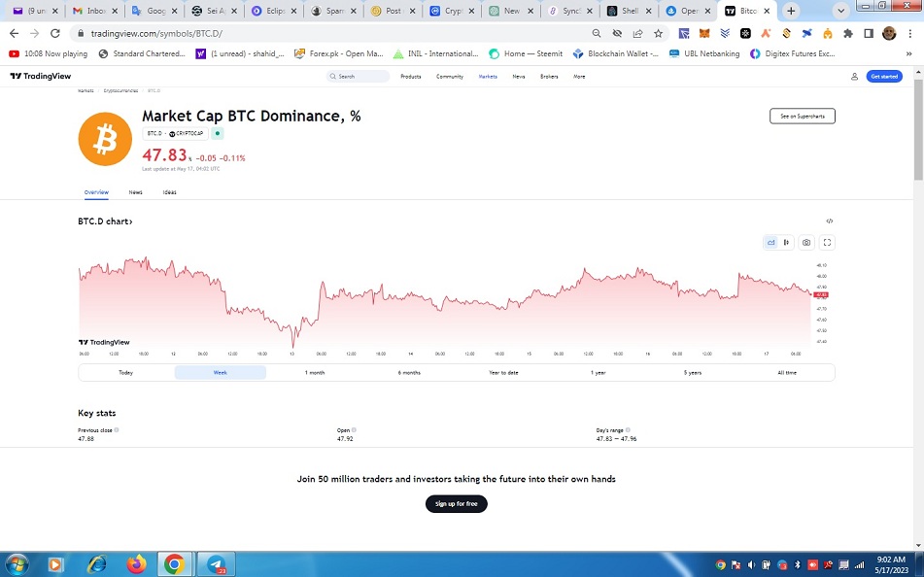Image resolution: width=924 pixels, height=577 pixels.
Task: Open the Home — Steemit bookmark
Action: click(526, 53)
